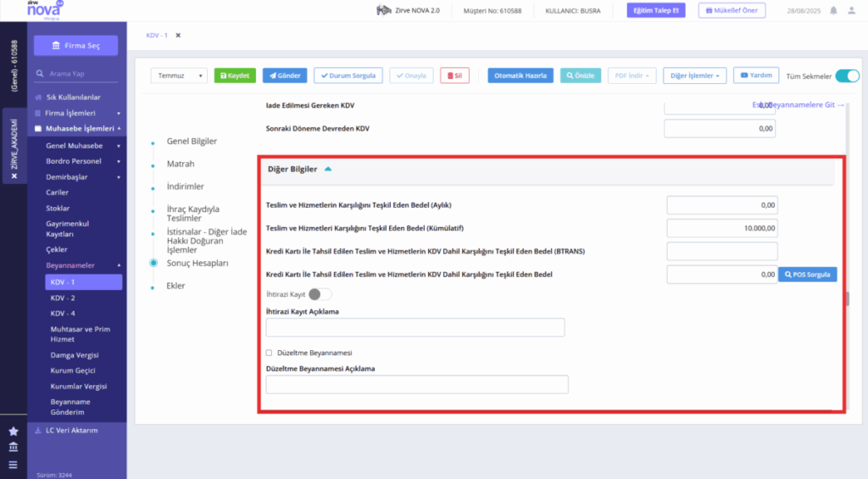Click the Düzeltme Beyannamesi Açıklama field
868x479 pixels.
pyautogui.click(x=417, y=384)
